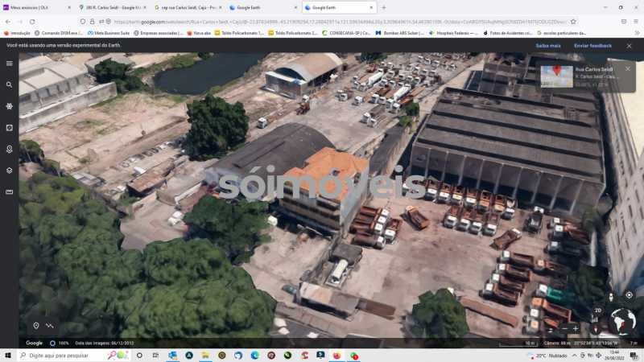This screenshot has height=362, width=644.
Task: Click the Search magnifier in Earth sidebar
Action: pyautogui.click(x=9, y=84)
